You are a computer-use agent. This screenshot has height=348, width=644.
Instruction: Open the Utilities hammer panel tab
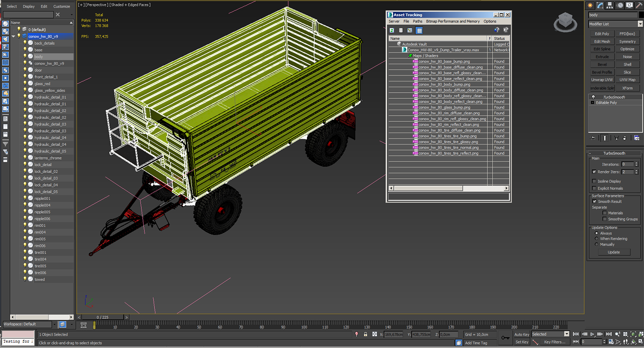tap(639, 5)
